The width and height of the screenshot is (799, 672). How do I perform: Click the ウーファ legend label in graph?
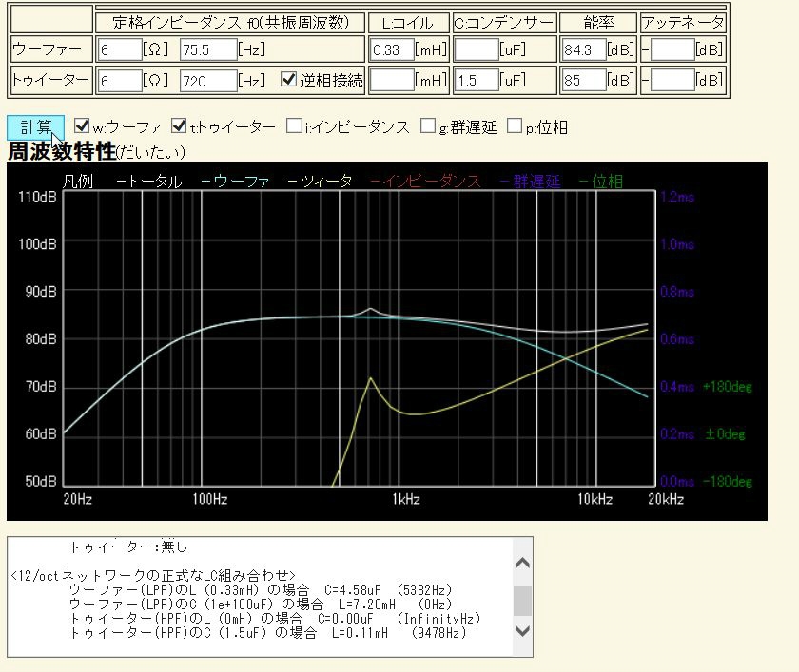point(235,182)
